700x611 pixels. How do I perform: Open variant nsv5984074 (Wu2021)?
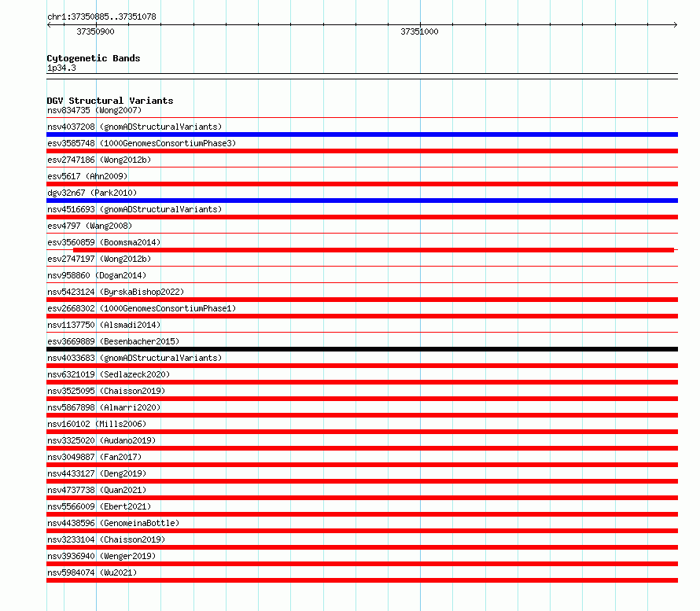92,572
